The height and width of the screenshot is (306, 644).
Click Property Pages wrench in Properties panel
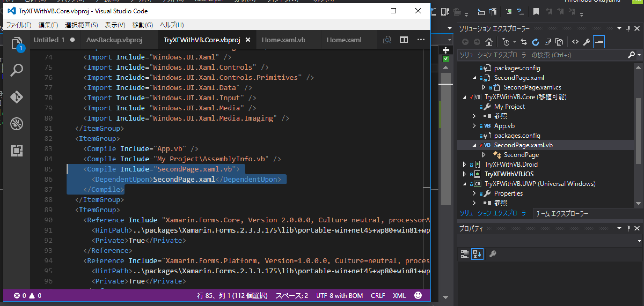tap(493, 254)
